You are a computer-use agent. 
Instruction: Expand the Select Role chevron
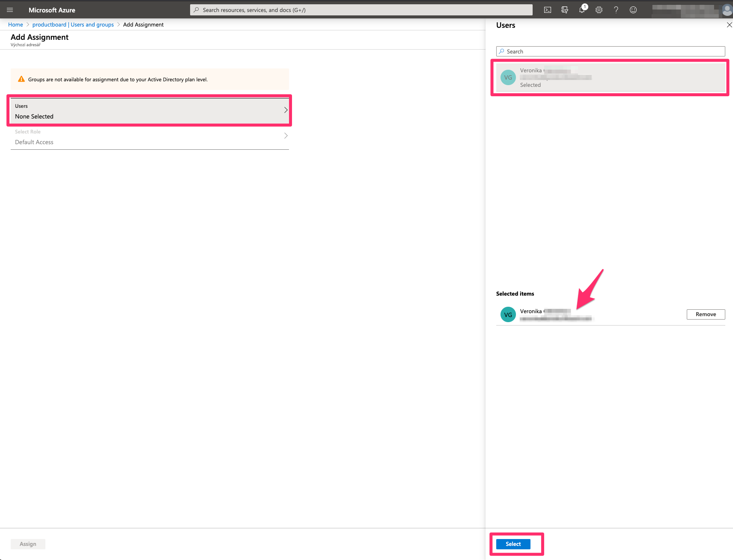[x=286, y=136]
